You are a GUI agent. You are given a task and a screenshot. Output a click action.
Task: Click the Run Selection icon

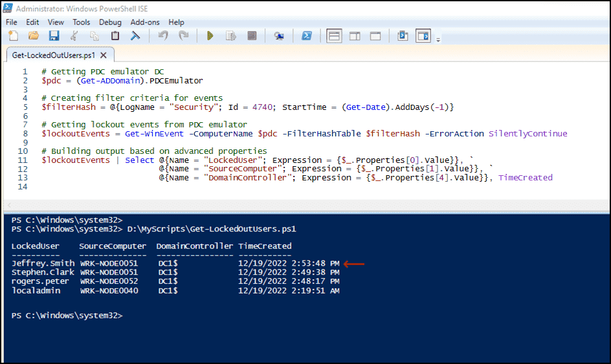[230, 36]
